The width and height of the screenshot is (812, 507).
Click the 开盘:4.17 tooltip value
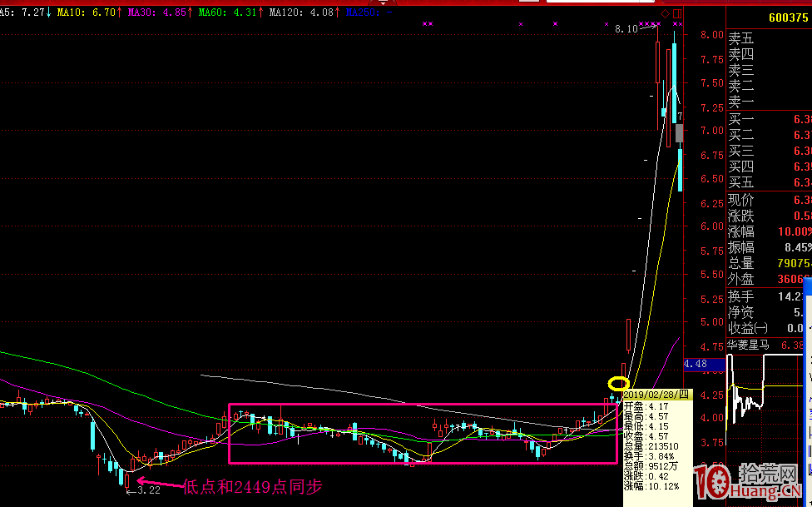pyautogui.click(x=646, y=406)
